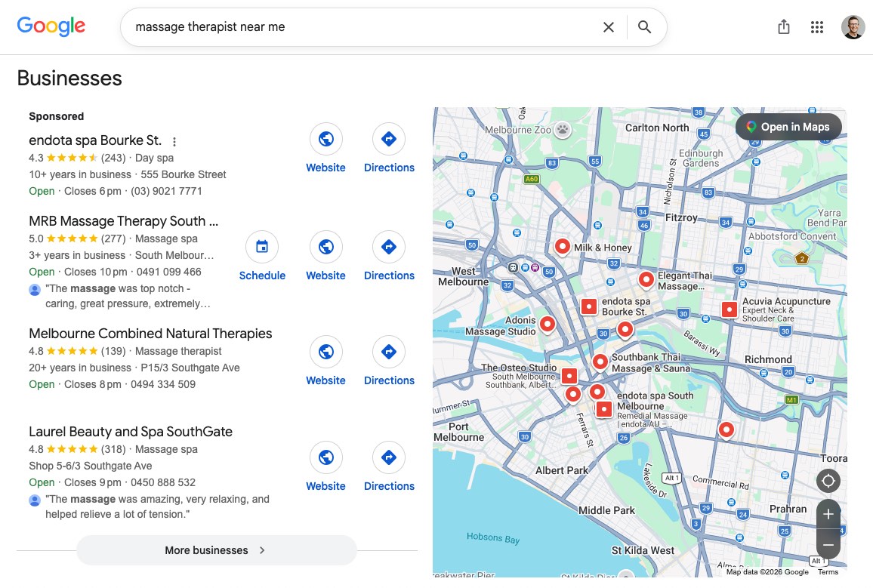Schedule with MRB Massage Therapy South
This screenshot has width=873, height=588.
pyautogui.click(x=262, y=257)
